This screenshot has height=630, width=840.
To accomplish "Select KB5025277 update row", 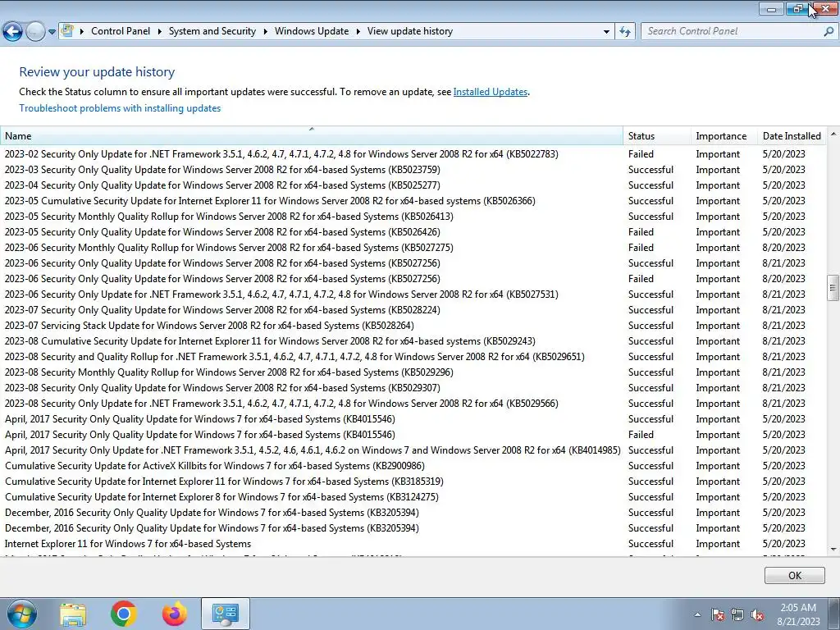I will tap(413, 185).
